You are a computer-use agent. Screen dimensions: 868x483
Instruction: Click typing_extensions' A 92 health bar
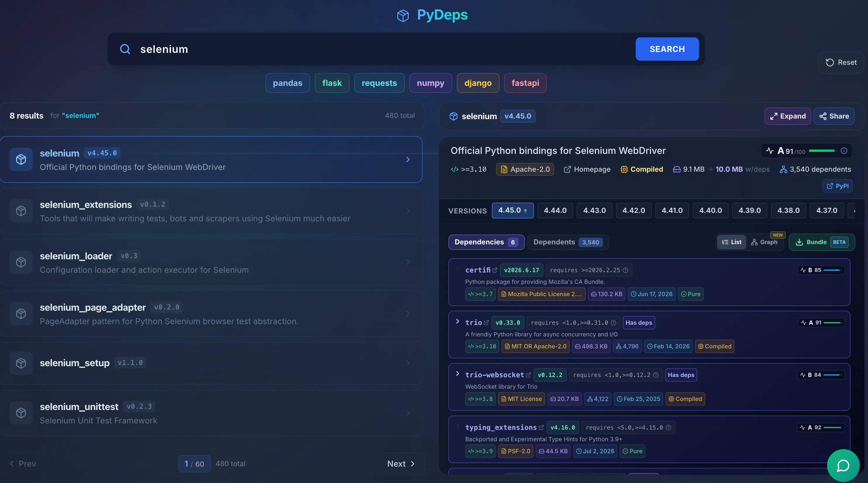(833, 428)
